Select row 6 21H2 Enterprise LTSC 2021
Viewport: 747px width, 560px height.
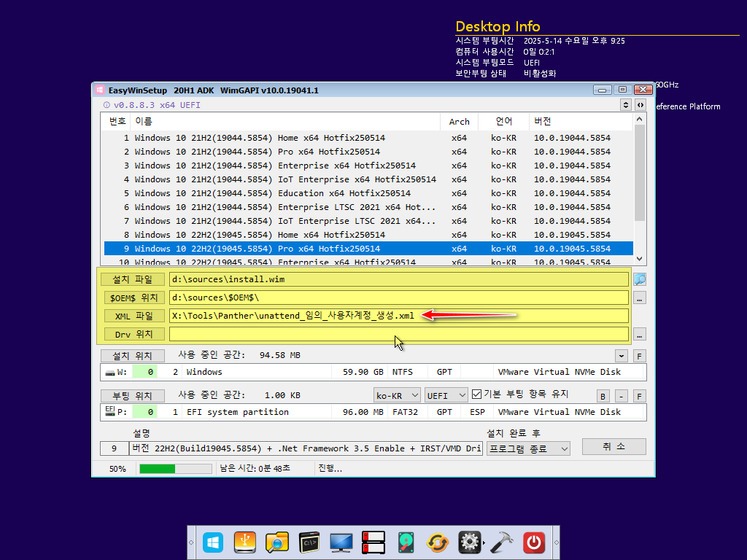click(368, 207)
